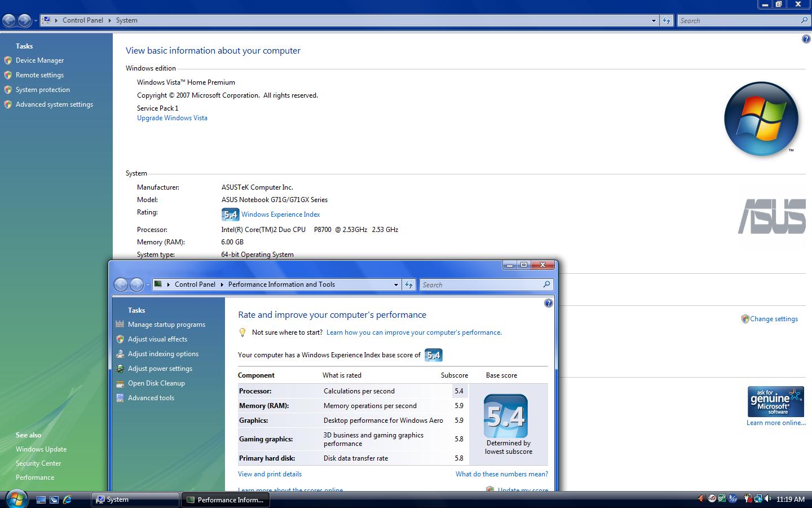This screenshot has width=812, height=508.
Task: Open recent pages dropdown in System window
Action: click(x=36, y=21)
